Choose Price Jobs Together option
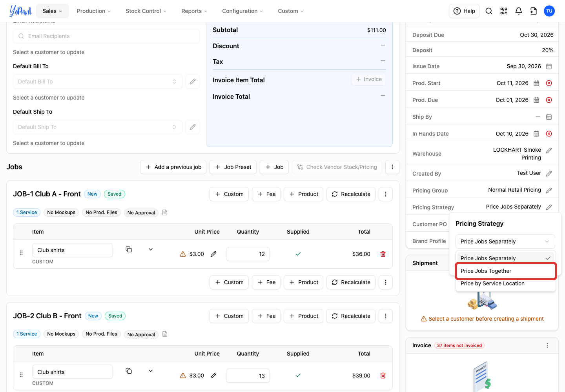The width and height of the screenshot is (565, 392). (506, 271)
